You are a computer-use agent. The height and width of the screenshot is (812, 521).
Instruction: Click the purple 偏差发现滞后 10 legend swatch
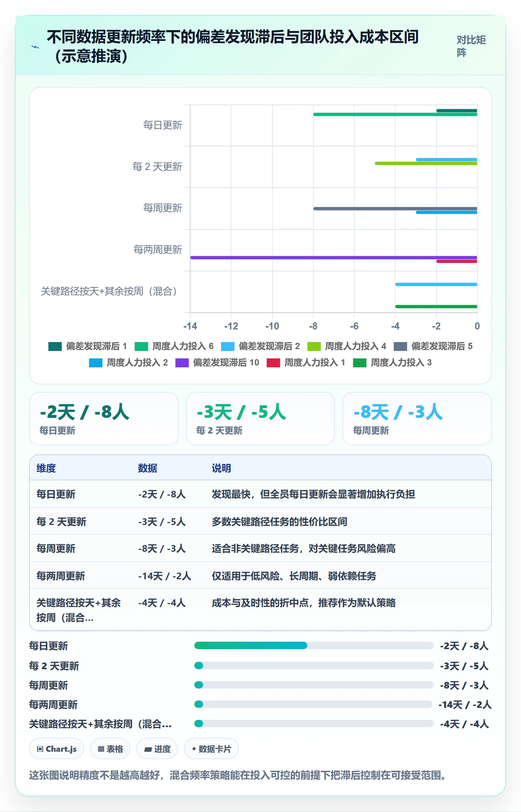182,363
